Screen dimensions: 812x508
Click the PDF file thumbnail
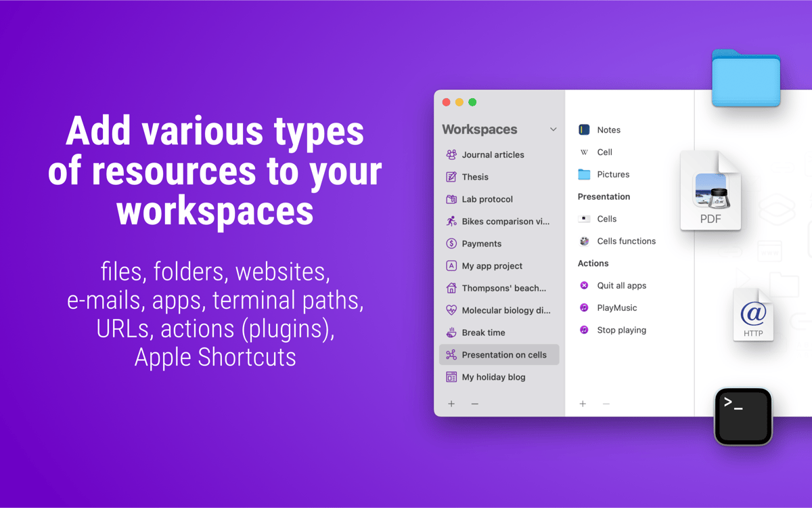coord(710,192)
